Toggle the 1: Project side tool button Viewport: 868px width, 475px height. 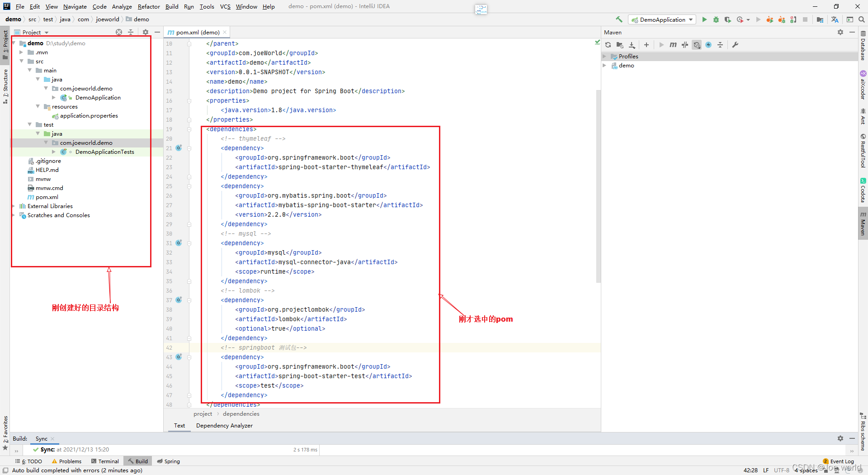click(5, 45)
